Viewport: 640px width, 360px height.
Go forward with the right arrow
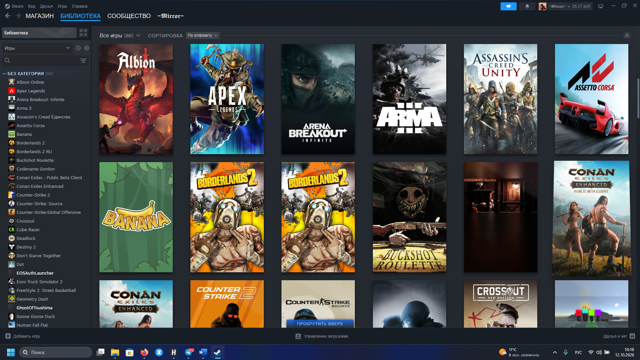coord(18,16)
